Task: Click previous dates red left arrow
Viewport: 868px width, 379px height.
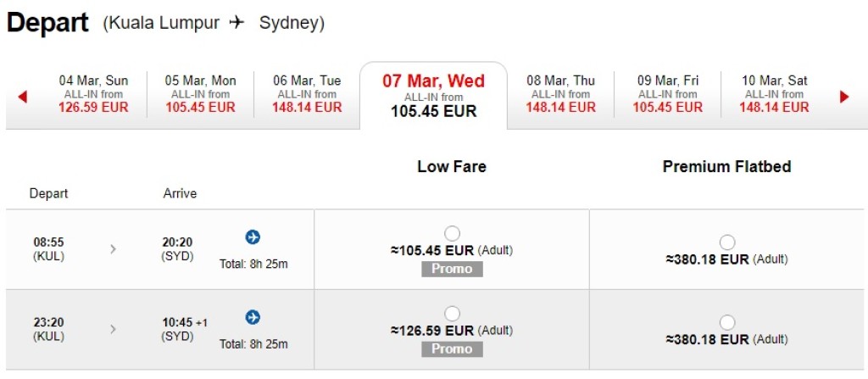Action: [x=22, y=97]
